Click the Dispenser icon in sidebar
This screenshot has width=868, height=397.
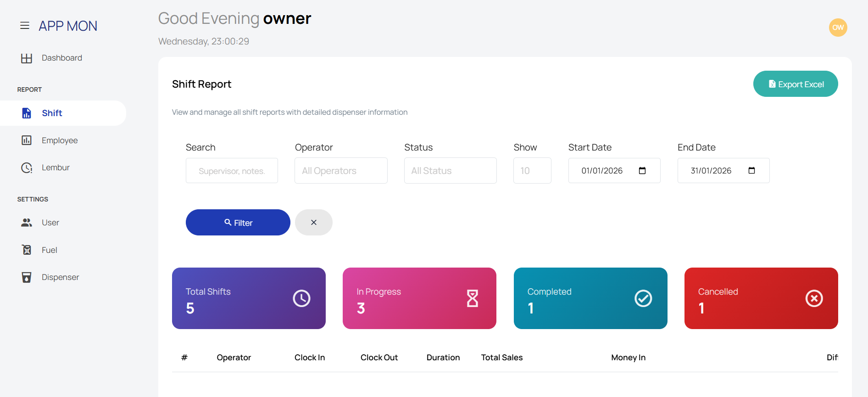27,277
